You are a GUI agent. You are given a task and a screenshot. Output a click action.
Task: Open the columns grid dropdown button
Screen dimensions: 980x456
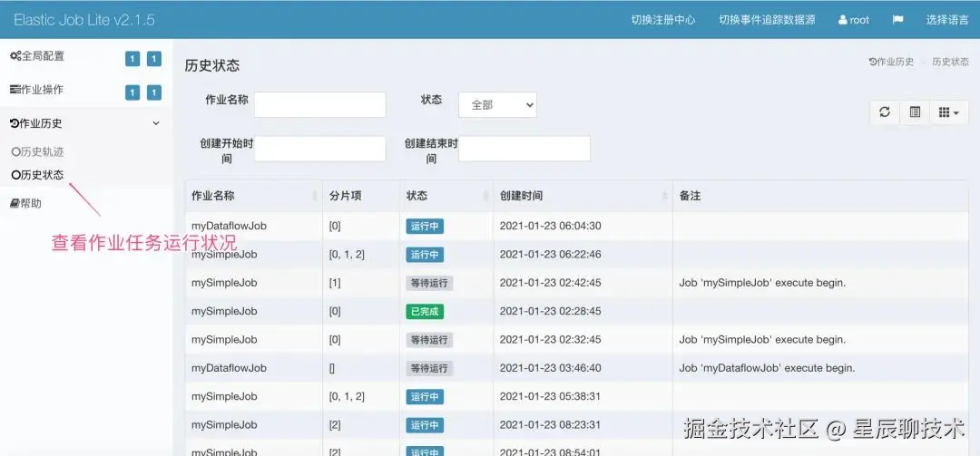point(949,112)
